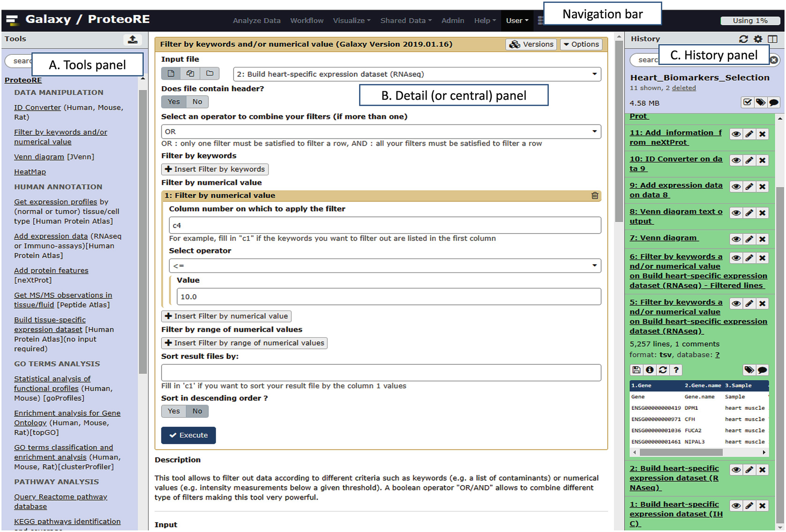This screenshot has width=786, height=532.
Task: Edit attributes of dataset 11 pencil icon
Action: pyautogui.click(x=749, y=134)
